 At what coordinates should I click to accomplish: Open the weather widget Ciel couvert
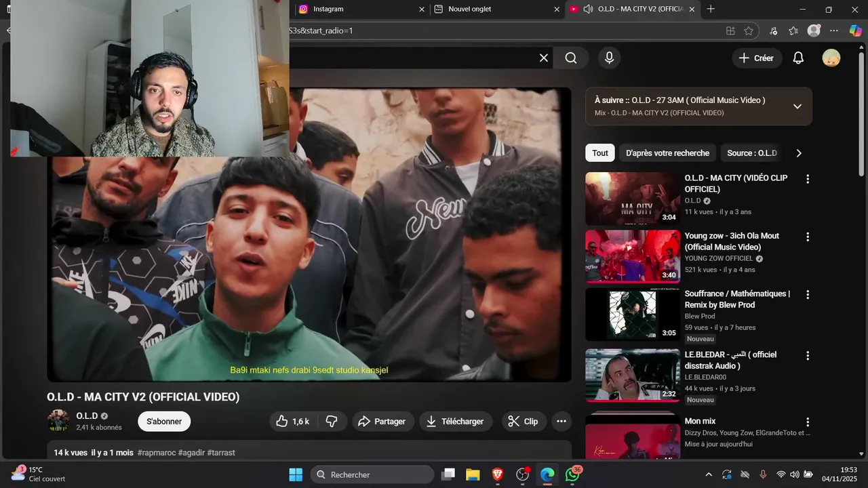38,474
